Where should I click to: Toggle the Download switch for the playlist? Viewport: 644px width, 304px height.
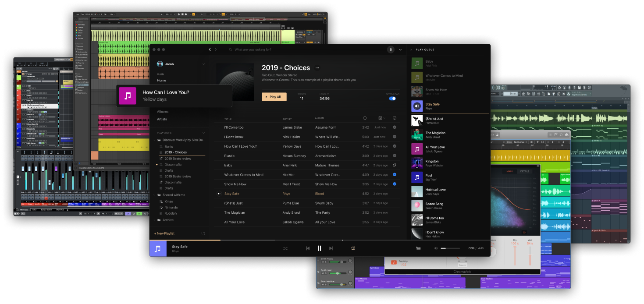point(392,99)
